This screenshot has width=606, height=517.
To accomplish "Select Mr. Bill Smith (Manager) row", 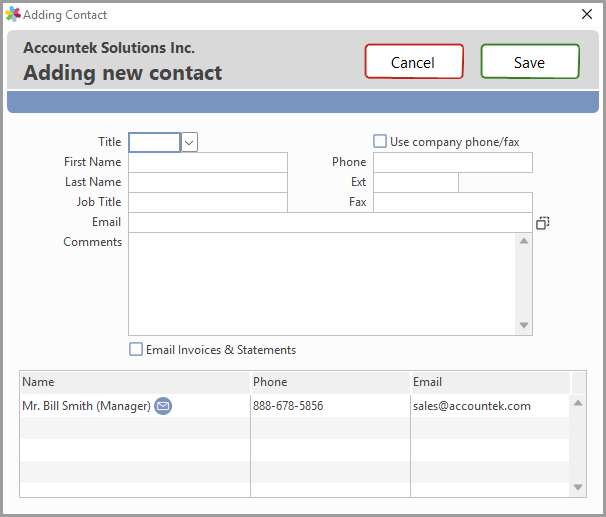I will point(294,406).
